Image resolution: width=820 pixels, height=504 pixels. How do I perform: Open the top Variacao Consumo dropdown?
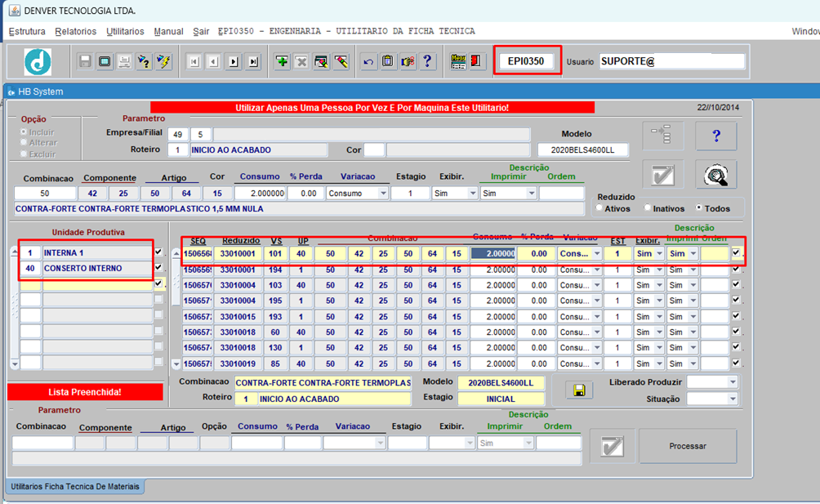tap(383, 194)
